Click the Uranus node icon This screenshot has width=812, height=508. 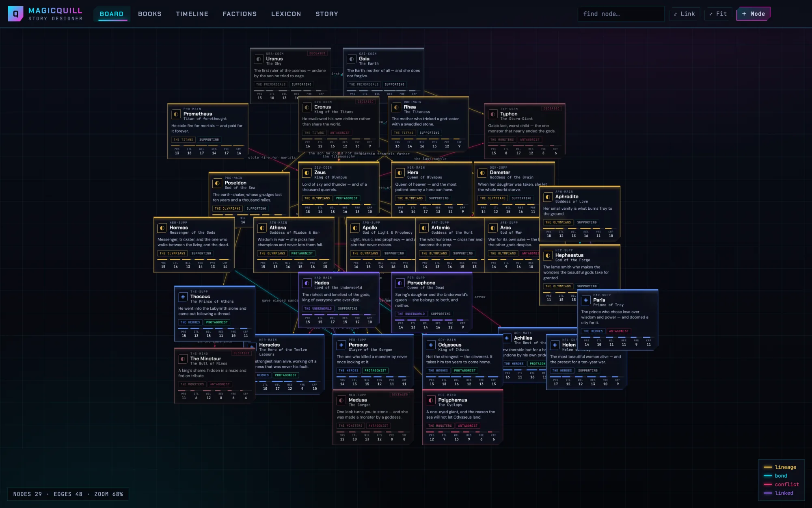click(x=259, y=59)
